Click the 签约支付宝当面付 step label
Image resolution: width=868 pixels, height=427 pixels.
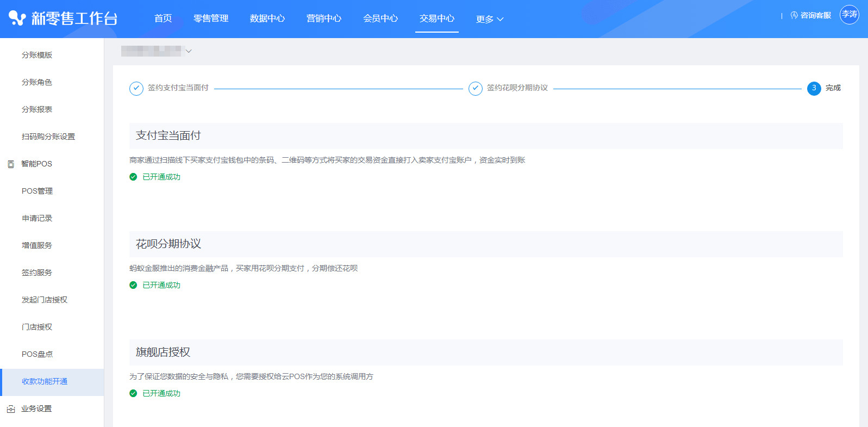point(178,88)
